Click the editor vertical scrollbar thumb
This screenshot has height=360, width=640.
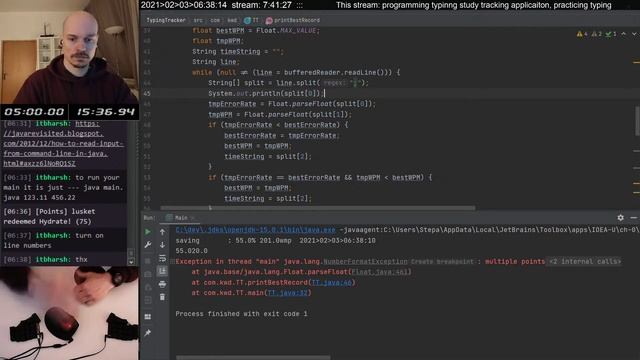637,120
